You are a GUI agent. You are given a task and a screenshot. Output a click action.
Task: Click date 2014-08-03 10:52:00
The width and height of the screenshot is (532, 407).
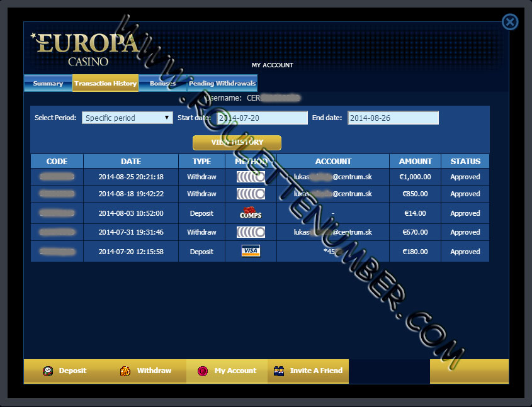coord(131,213)
